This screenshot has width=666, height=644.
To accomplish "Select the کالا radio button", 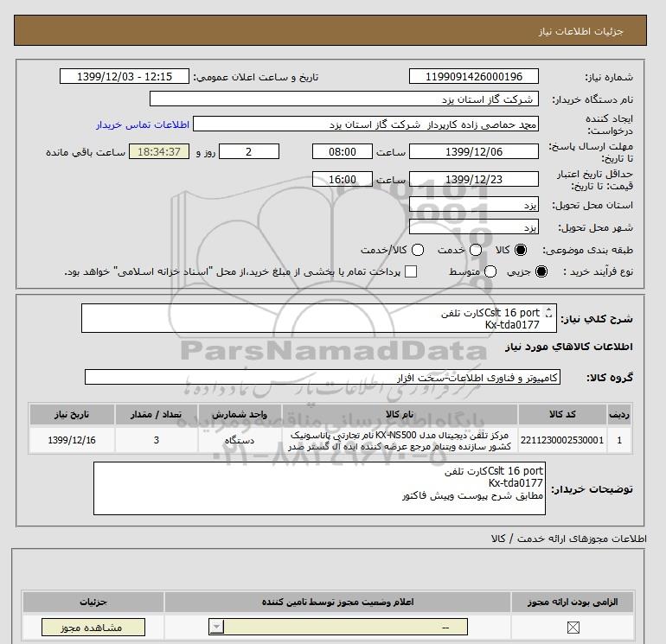I will [521, 250].
